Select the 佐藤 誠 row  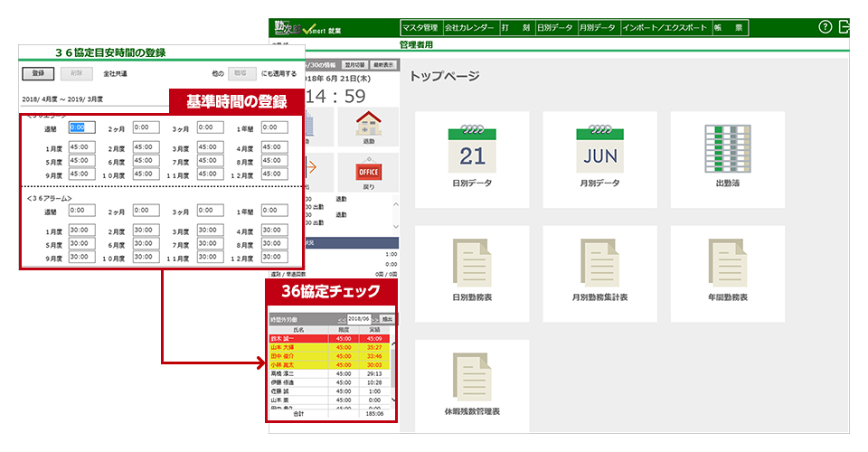coord(329,391)
